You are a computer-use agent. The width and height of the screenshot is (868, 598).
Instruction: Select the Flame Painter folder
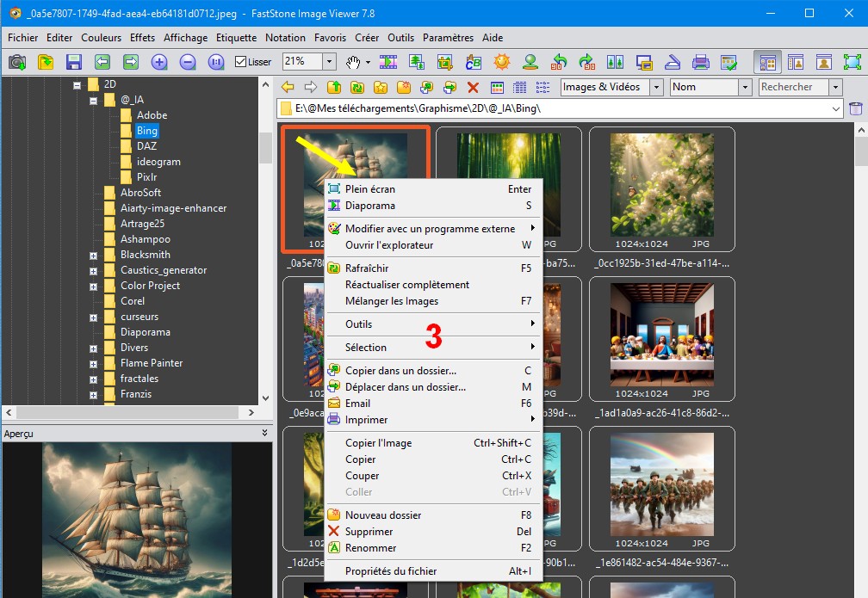(152, 363)
